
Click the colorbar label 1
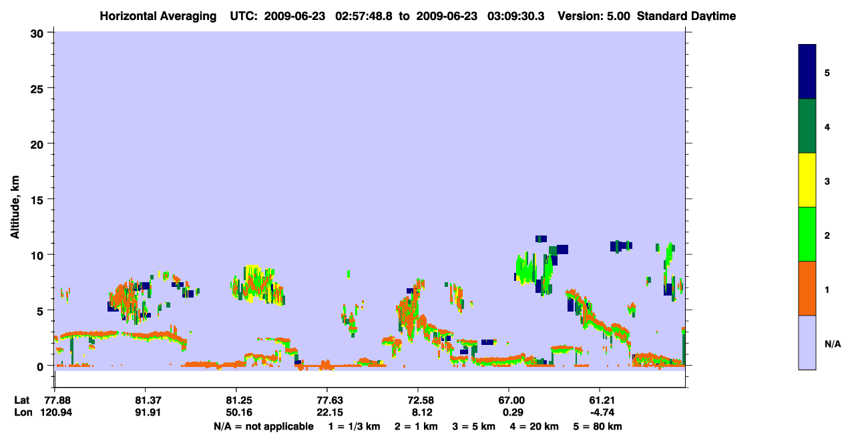(x=827, y=289)
